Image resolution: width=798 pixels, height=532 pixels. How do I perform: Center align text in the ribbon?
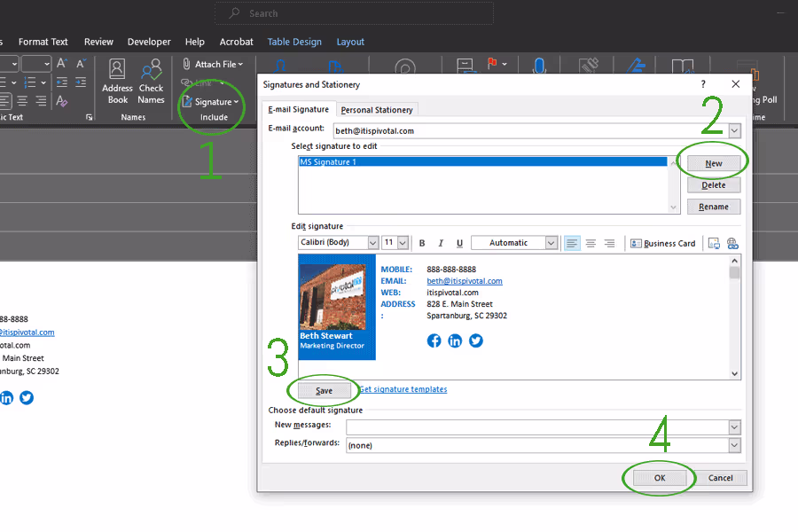pyautogui.click(x=22, y=101)
